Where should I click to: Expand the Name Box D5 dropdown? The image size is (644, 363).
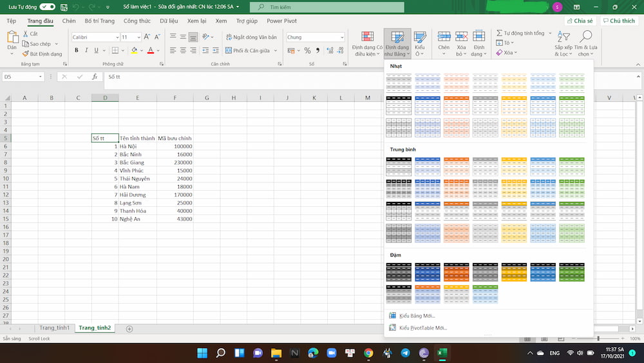[x=40, y=77]
